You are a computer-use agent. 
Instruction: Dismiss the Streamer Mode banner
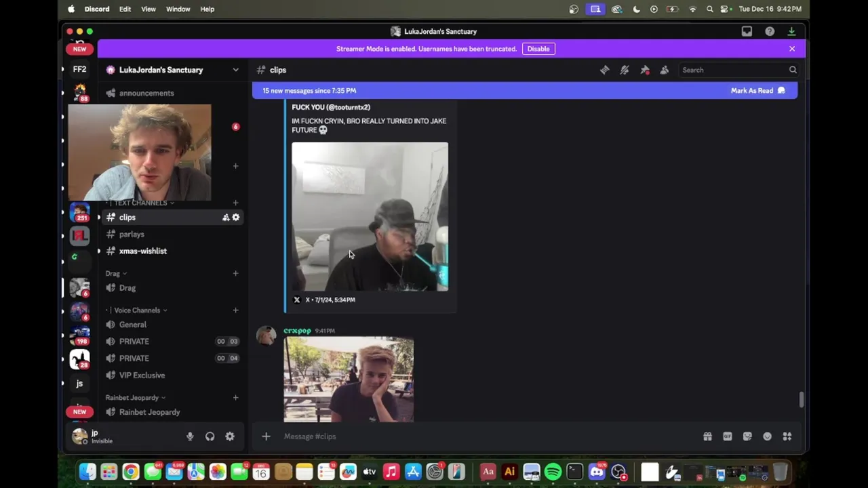click(792, 49)
